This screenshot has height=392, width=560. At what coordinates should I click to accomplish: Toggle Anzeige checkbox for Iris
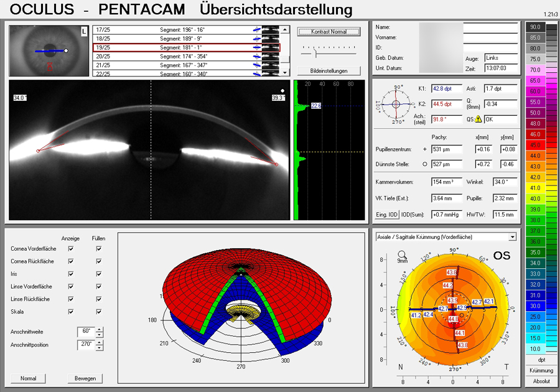tap(71, 274)
